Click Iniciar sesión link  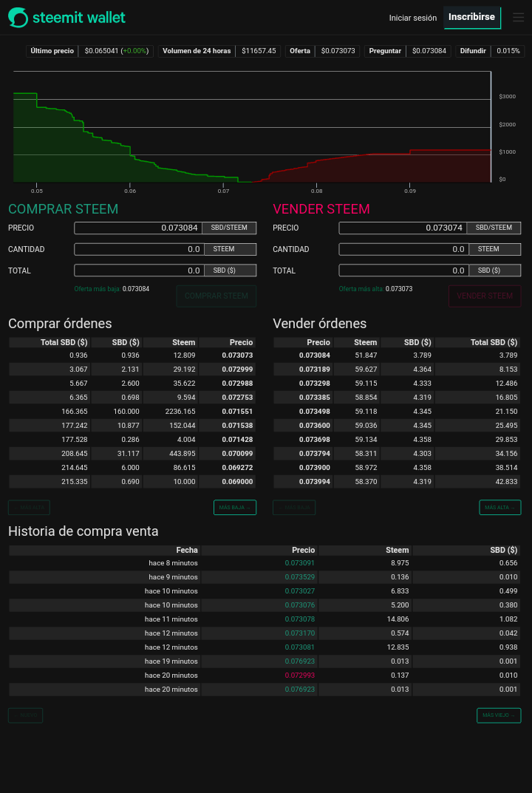(x=412, y=18)
